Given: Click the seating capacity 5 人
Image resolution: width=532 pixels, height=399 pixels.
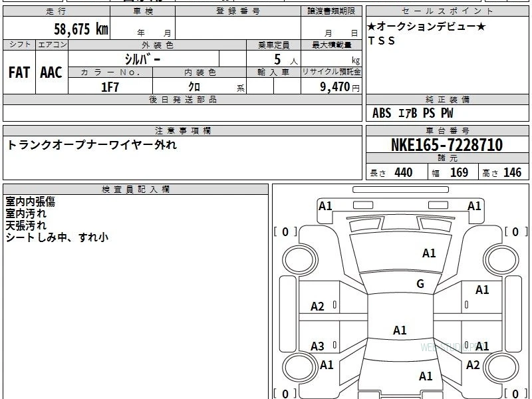Looking at the screenshot, I should pyautogui.click(x=285, y=60).
